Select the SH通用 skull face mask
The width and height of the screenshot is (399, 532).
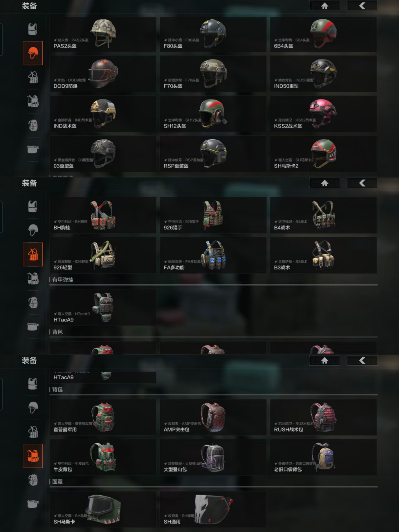pyautogui.click(x=213, y=510)
